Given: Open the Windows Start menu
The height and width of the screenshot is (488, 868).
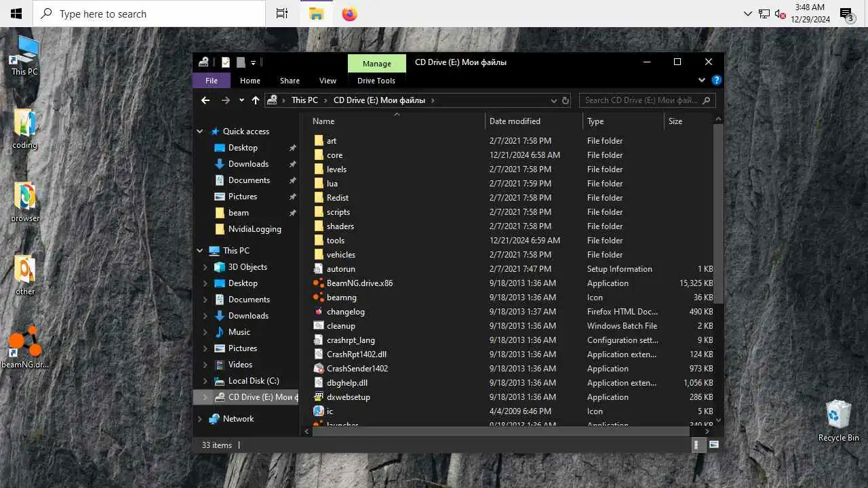Looking at the screenshot, I should pyautogui.click(x=16, y=14).
